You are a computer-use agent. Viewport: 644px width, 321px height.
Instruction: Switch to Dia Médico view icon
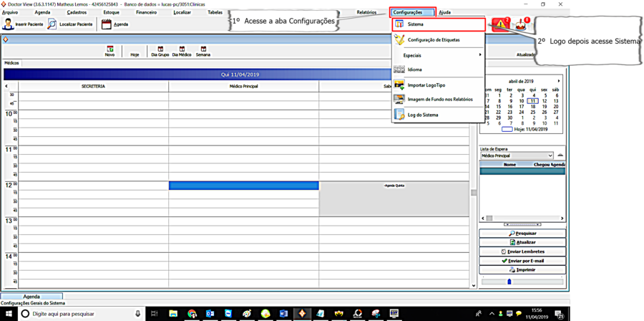point(182,49)
